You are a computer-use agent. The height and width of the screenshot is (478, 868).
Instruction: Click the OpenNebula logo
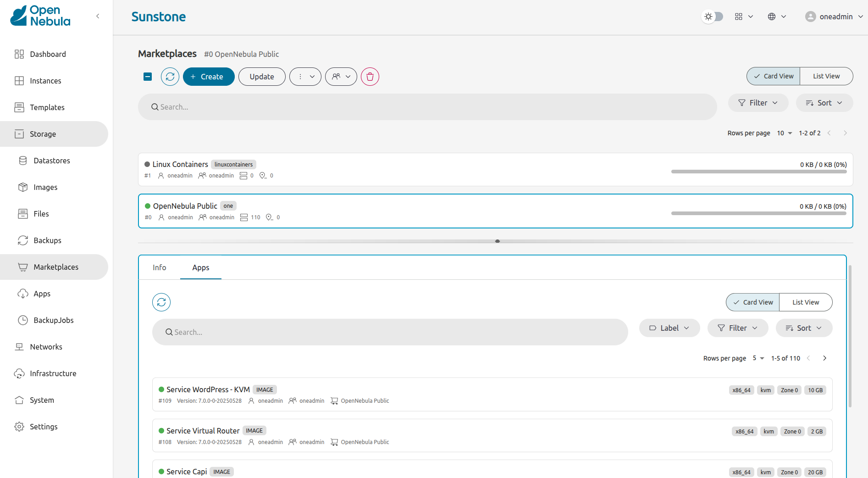pyautogui.click(x=40, y=16)
